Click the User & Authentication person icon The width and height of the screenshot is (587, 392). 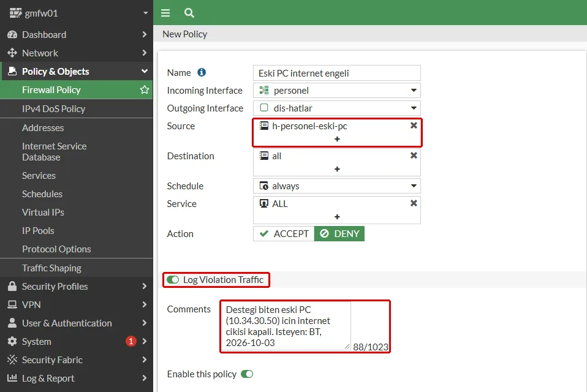12,323
